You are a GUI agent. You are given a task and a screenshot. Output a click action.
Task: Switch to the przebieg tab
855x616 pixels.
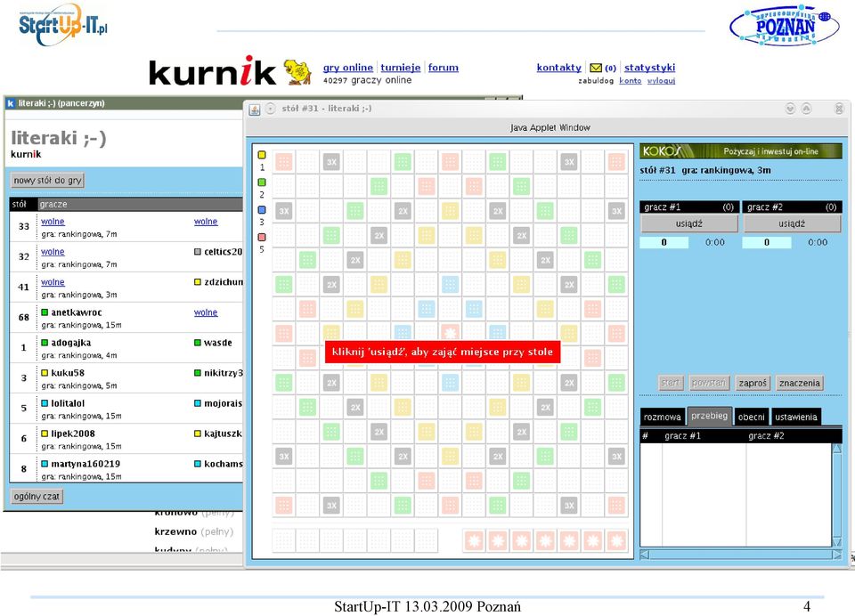[709, 416]
